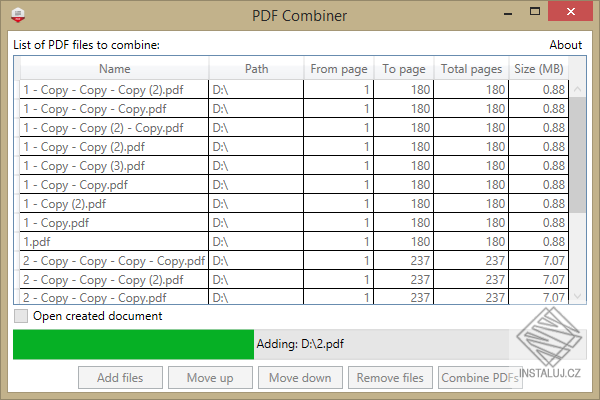The height and width of the screenshot is (400, 600).
Task: Click the To page cell of 1.pdf
Action: tap(404, 242)
